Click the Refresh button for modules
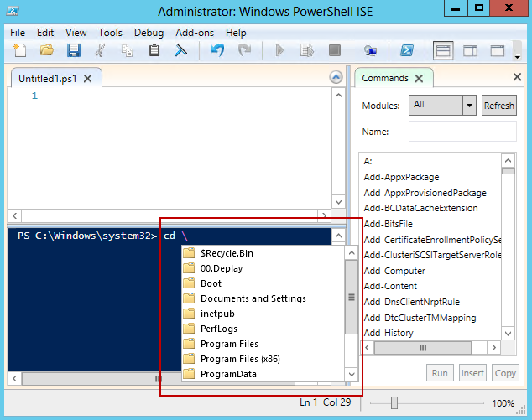The image size is (532, 420). coord(498,106)
